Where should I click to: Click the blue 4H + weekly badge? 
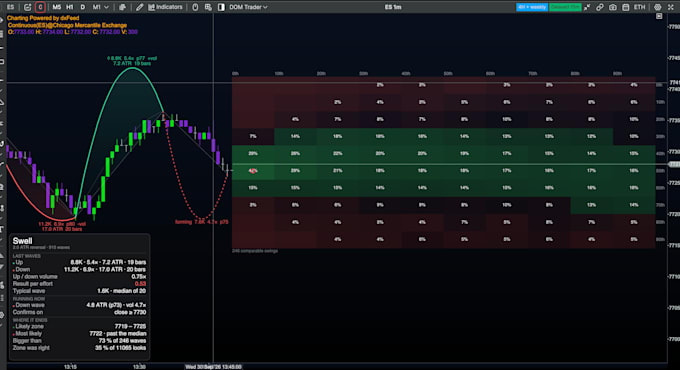[x=532, y=7]
